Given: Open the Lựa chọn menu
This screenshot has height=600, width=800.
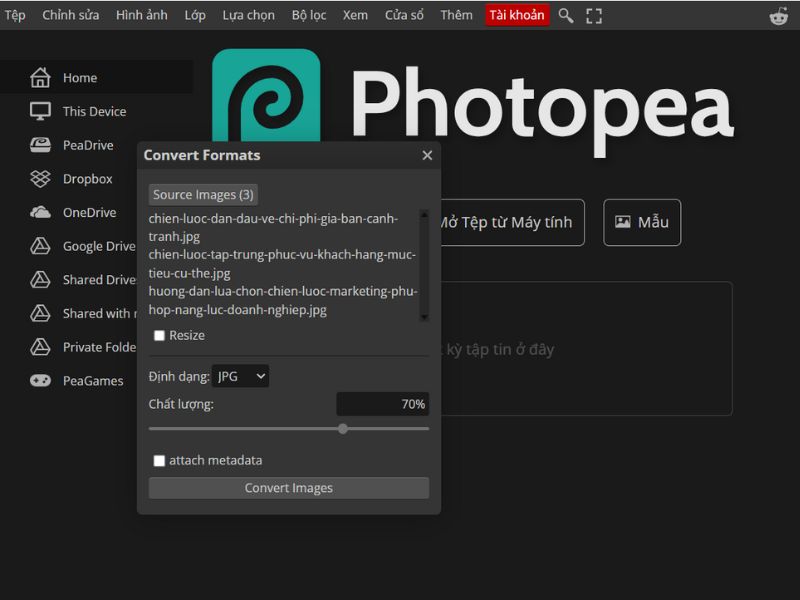Looking at the screenshot, I should click(x=248, y=15).
